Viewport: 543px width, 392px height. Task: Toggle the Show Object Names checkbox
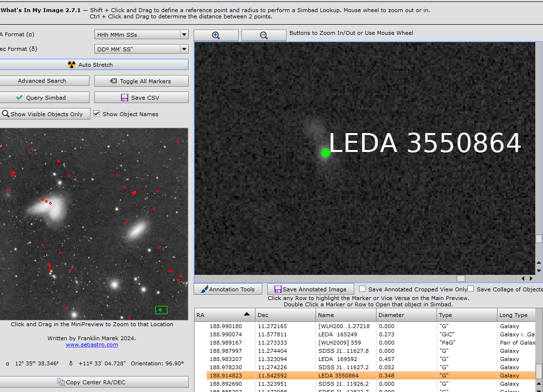coord(97,114)
